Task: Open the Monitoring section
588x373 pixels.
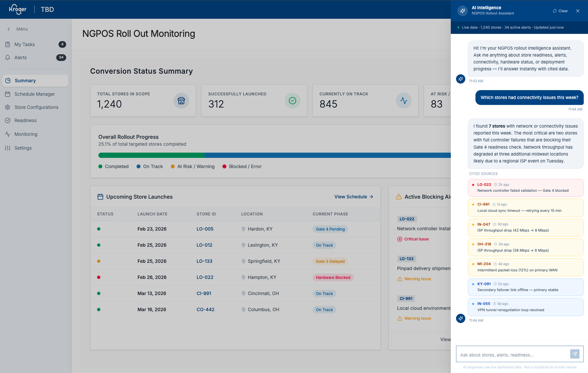Action: (36, 134)
